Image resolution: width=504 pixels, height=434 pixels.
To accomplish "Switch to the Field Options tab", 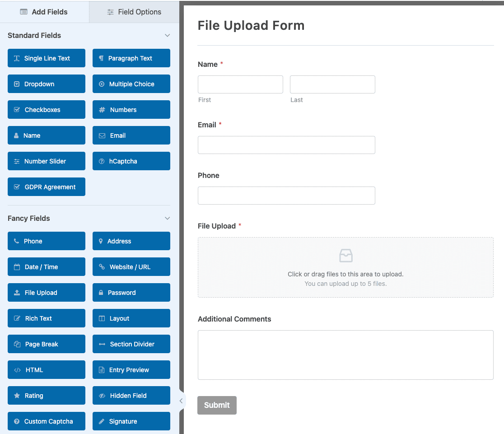I will (x=134, y=12).
